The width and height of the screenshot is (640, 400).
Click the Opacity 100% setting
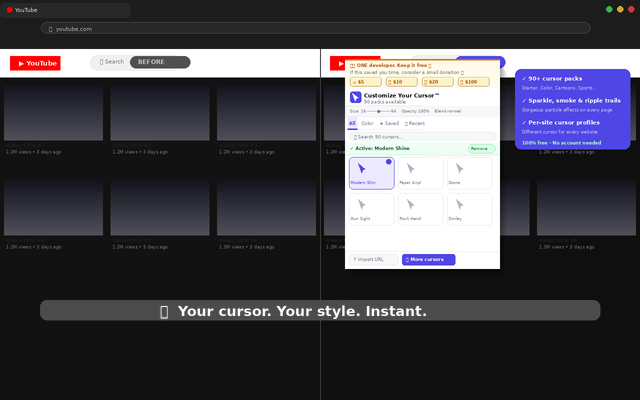415,111
